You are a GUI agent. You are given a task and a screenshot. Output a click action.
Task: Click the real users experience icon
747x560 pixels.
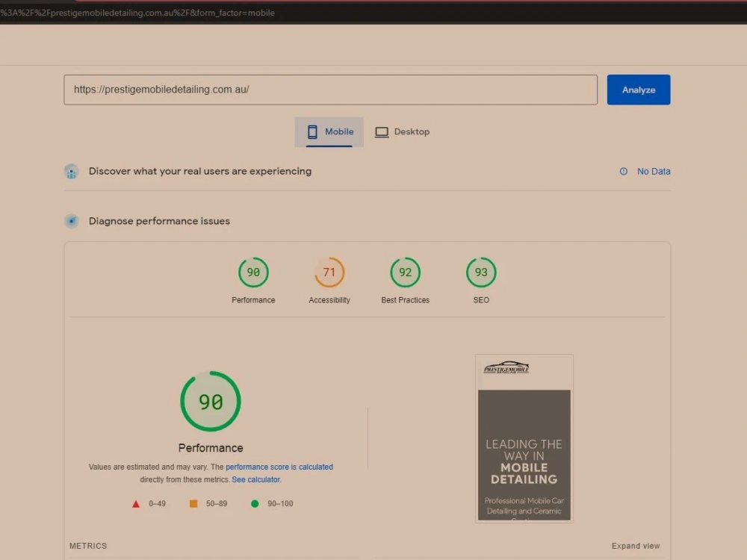tap(72, 172)
